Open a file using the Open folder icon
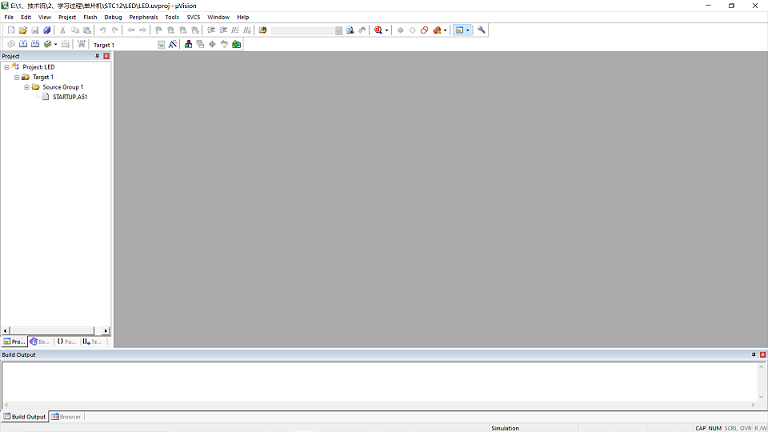 23,30
